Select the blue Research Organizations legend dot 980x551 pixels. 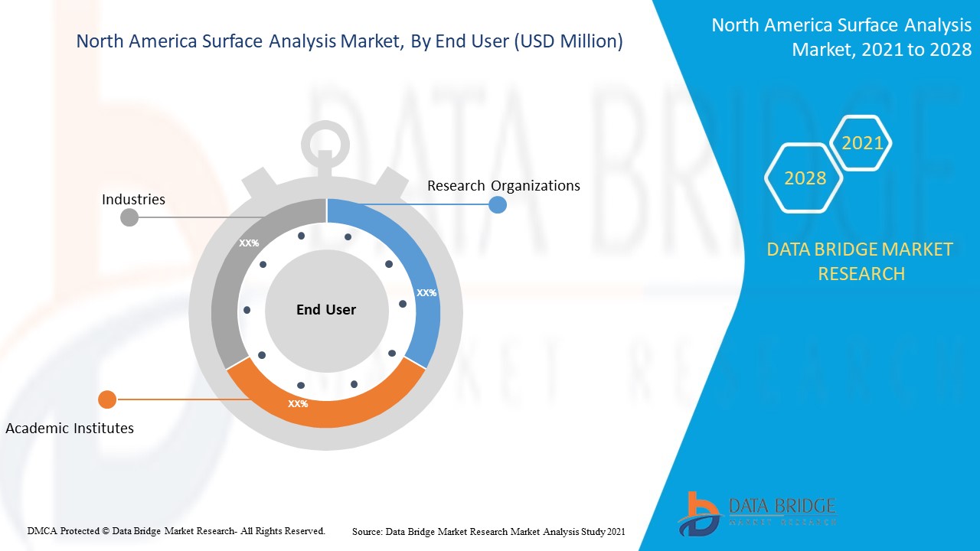pos(498,204)
